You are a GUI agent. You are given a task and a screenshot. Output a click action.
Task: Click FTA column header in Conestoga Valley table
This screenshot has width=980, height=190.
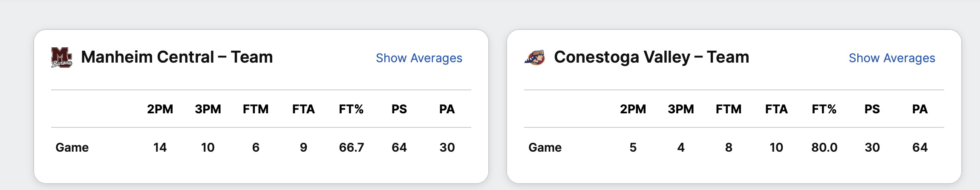click(776, 109)
